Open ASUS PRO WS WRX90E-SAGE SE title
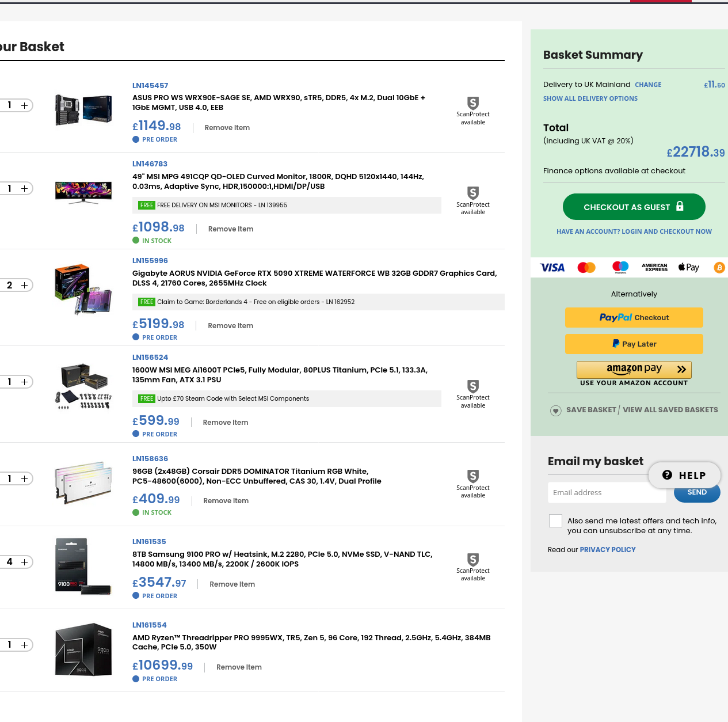 279,102
